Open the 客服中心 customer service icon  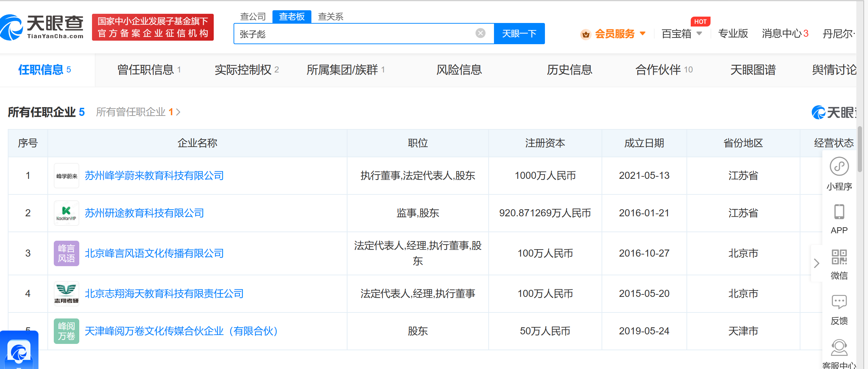tap(839, 347)
